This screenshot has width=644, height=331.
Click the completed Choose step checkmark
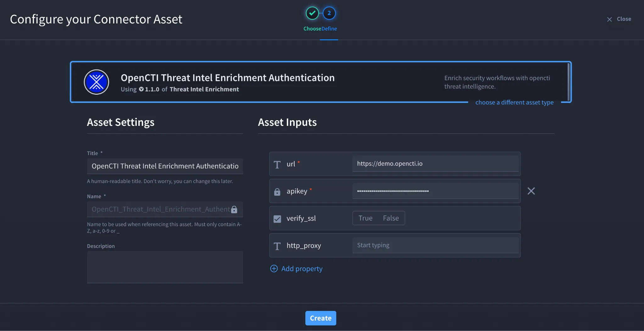click(312, 13)
